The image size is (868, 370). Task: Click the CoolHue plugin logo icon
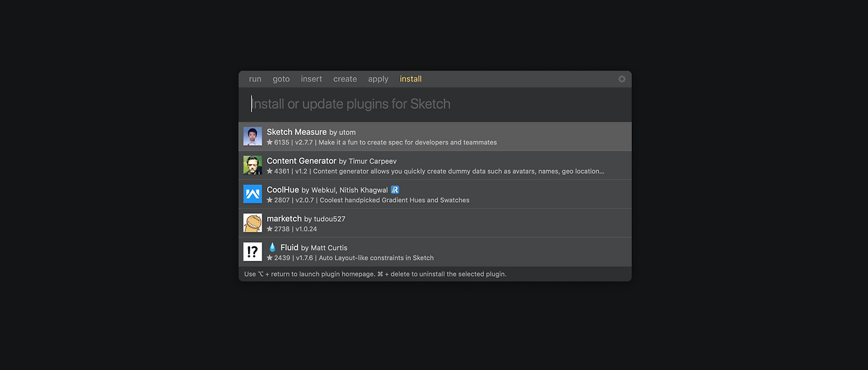pyautogui.click(x=253, y=194)
